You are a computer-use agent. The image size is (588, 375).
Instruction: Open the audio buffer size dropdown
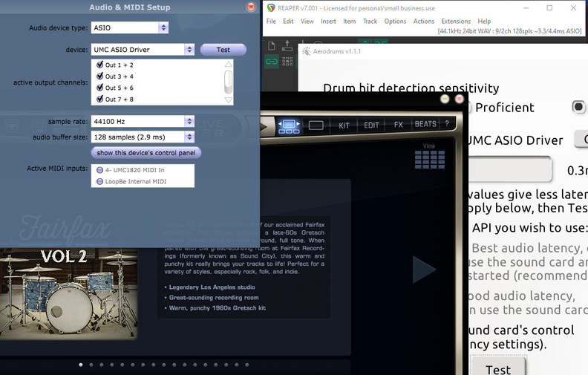(143, 137)
